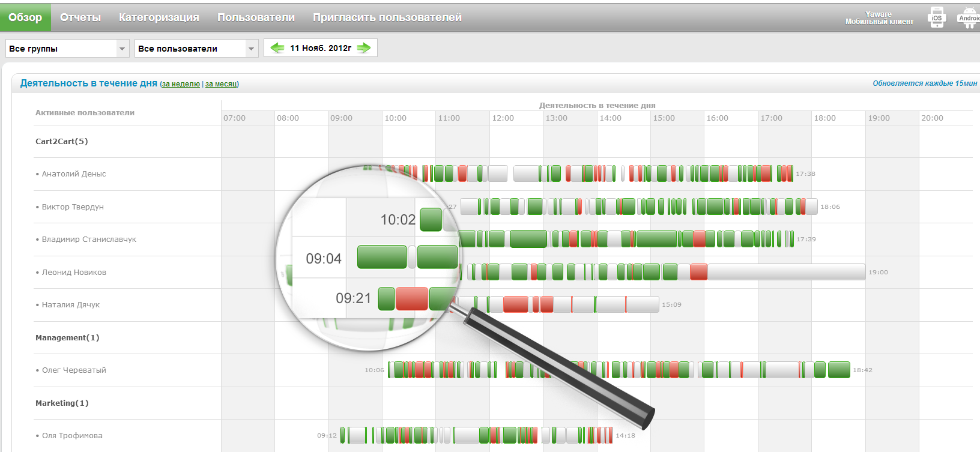980x452 pixels.
Task: Show activity за месяц
Action: point(222,84)
